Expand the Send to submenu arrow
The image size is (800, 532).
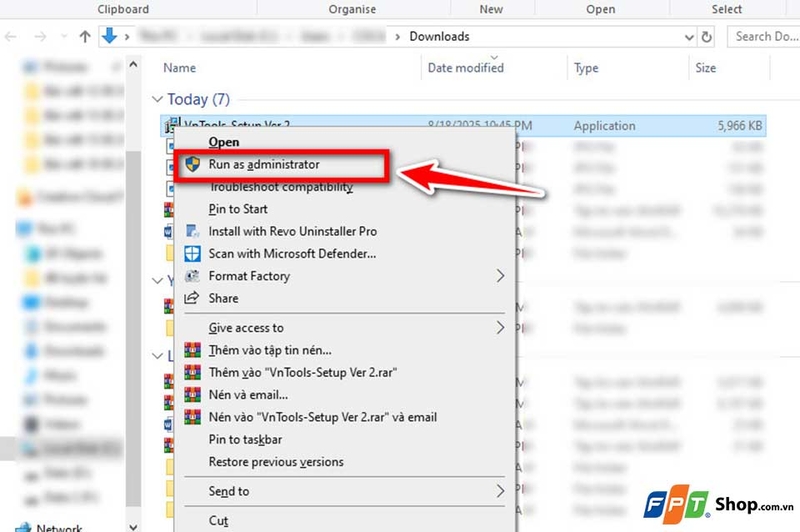[500, 491]
